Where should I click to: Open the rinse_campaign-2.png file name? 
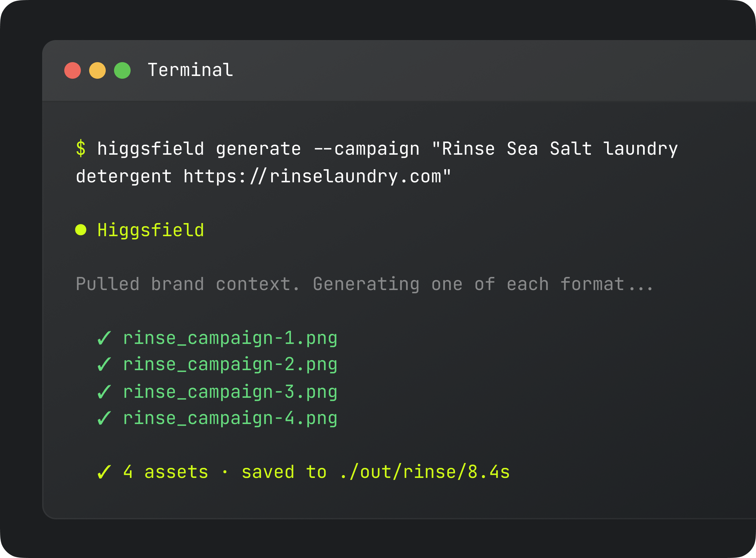click(230, 365)
